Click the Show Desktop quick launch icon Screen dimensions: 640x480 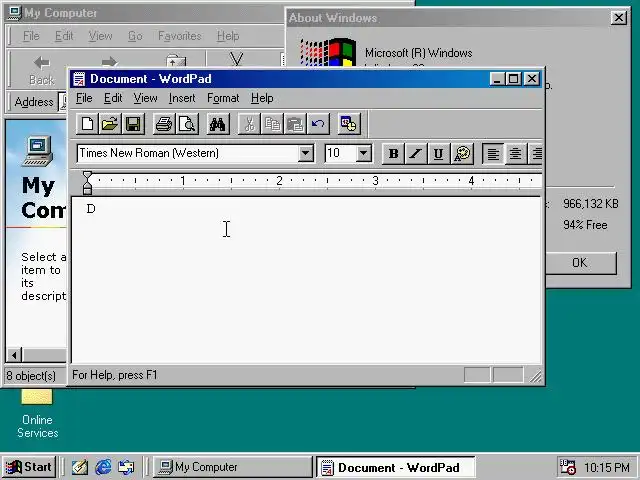click(80, 467)
